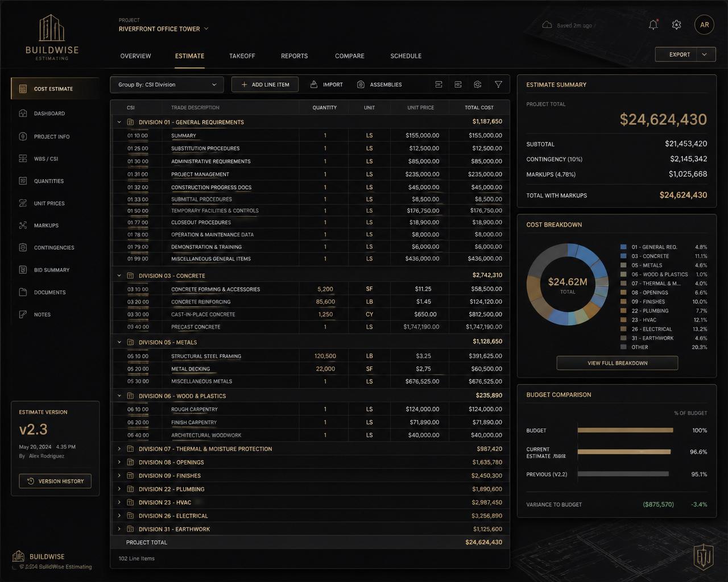This screenshot has width=728, height=582.
Task: Expand Division 31 - Earthwork
Action: click(119, 529)
